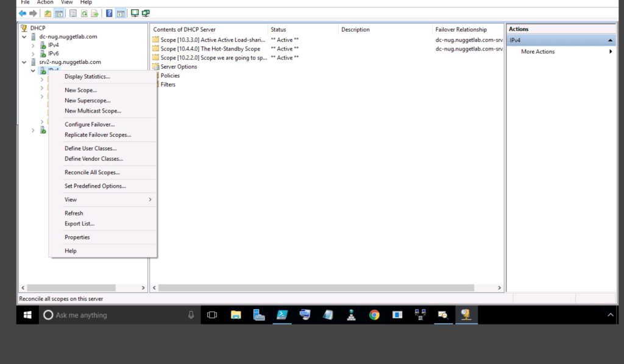Choose Configure Failover... from context menu
624x364 pixels.
90,125
